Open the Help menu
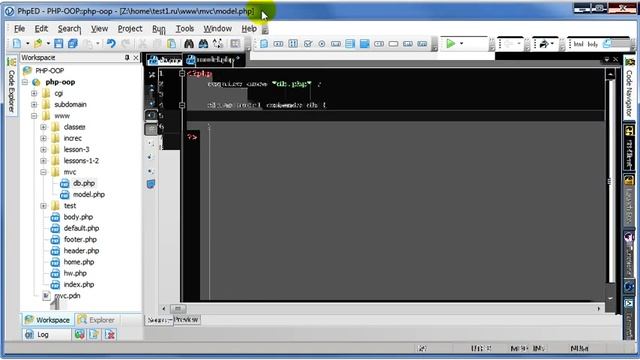Image resolution: width=640 pixels, height=360 pixels. coord(249,29)
